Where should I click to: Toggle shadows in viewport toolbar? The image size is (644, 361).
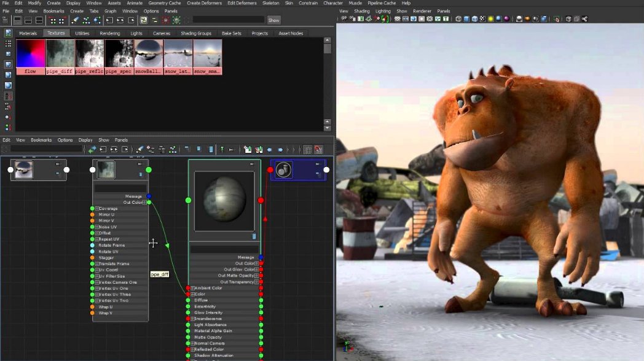(498, 19)
